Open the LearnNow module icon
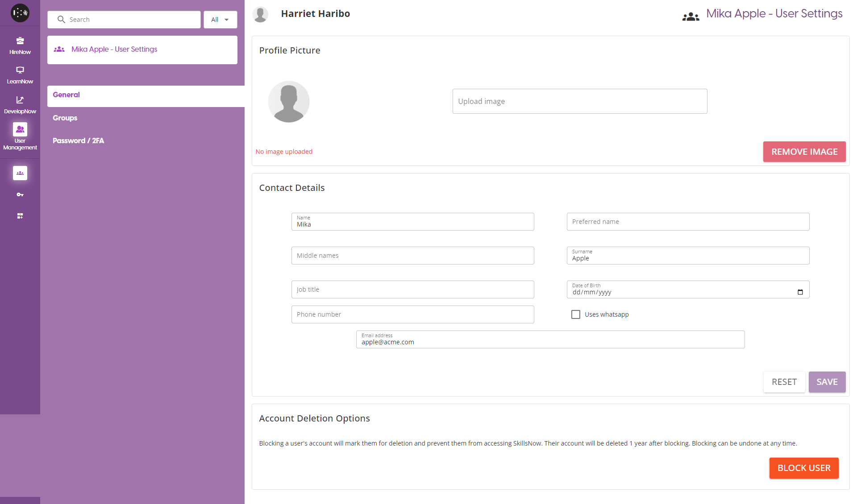Image resolution: width=857 pixels, height=504 pixels. coord(20,74)
